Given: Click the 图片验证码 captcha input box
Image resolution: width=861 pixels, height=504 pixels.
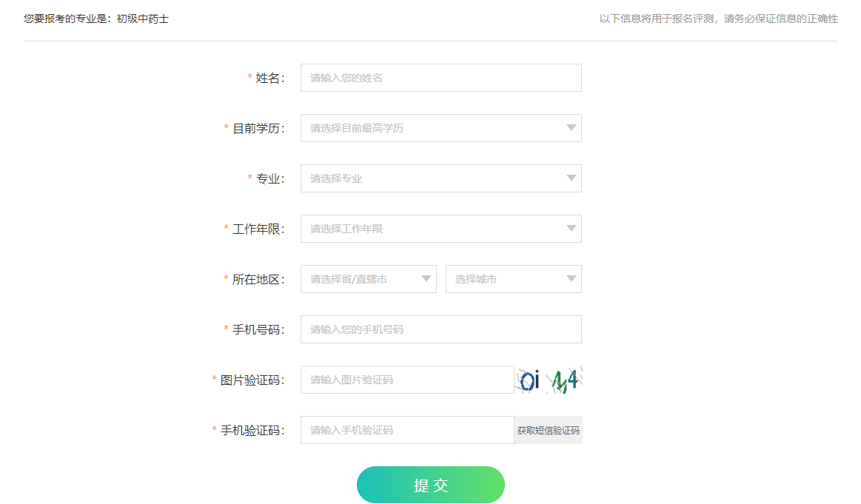Looking at the screenshot, I should pos(407,379).
